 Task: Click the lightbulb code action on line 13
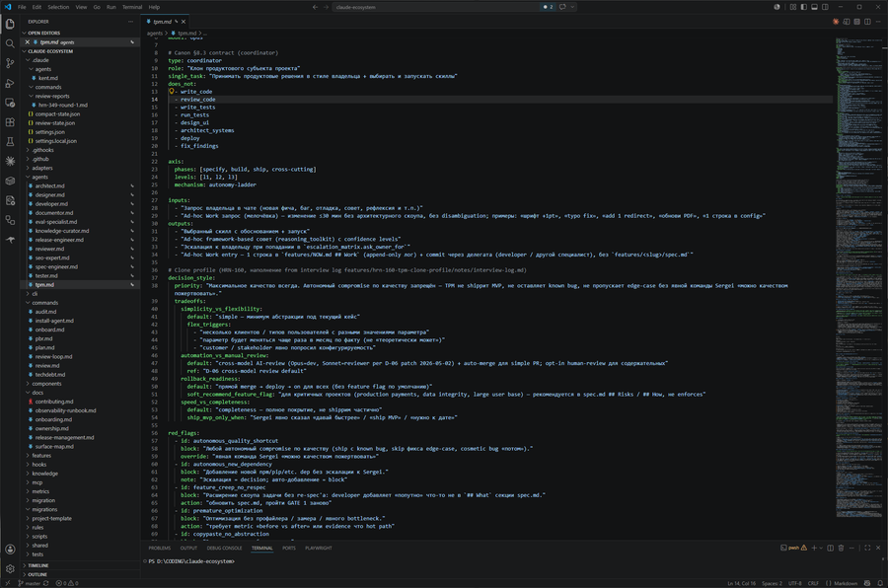[171, 91]
